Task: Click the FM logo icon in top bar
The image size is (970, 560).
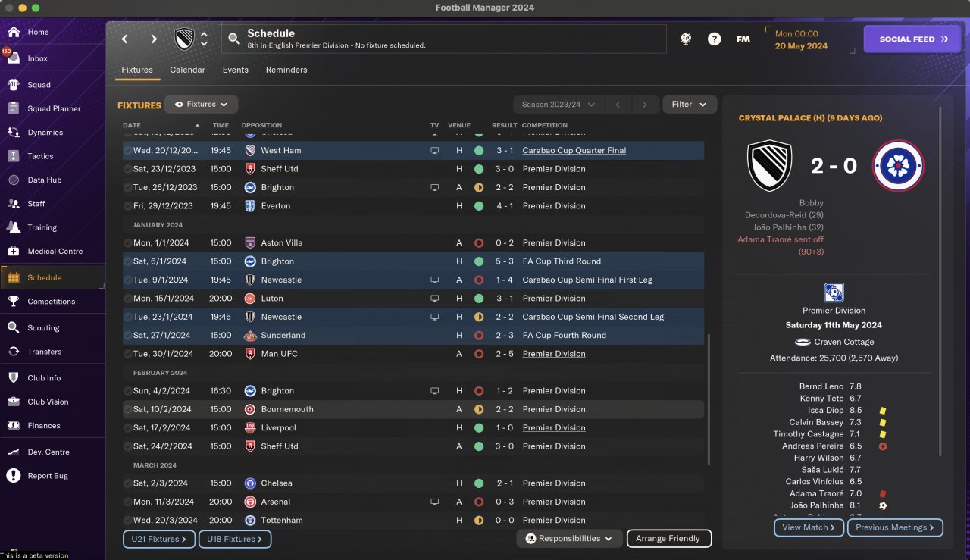Action: [743, 39]
